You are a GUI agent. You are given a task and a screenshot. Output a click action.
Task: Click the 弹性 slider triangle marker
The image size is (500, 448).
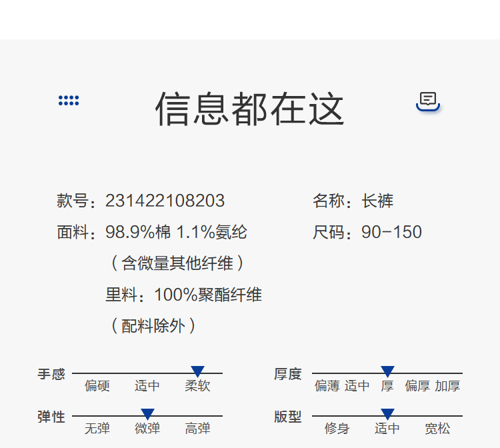147,414
